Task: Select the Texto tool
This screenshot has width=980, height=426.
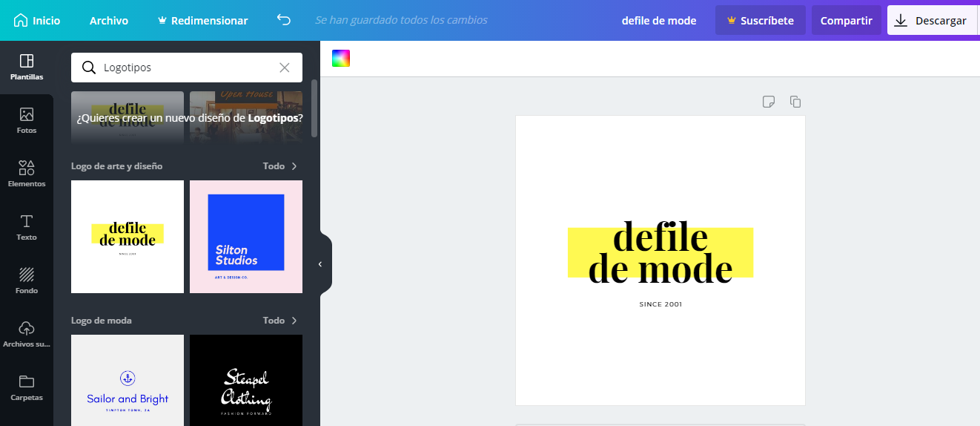Action: pos(27,227)
